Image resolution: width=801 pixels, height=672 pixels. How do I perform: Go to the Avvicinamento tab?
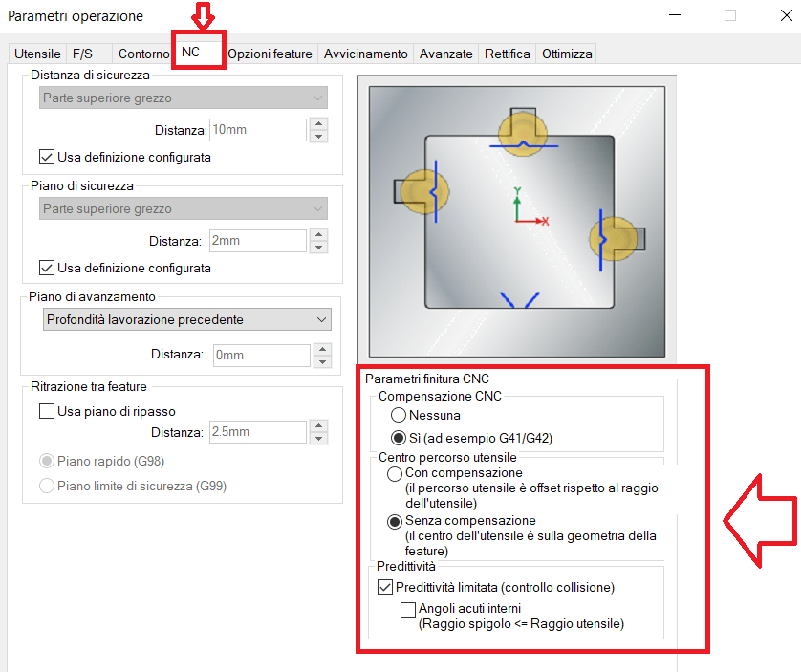pos(366,54)
